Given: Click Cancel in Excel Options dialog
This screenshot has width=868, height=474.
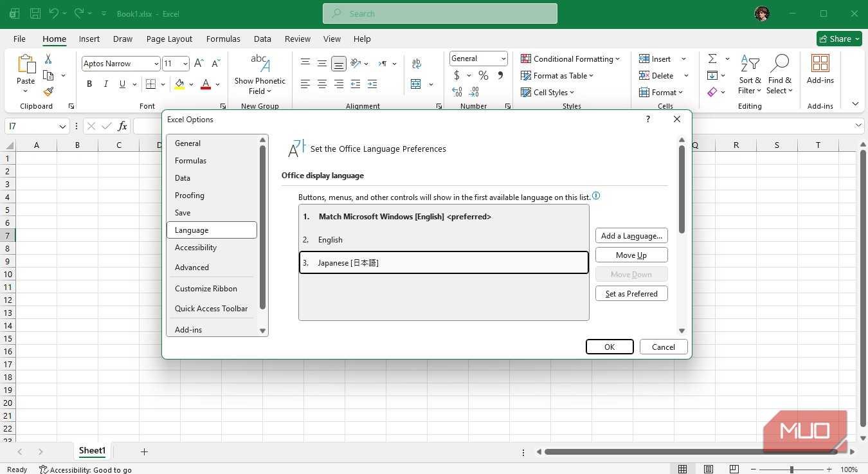Looking at the screenshot, I should coord(663,347).
